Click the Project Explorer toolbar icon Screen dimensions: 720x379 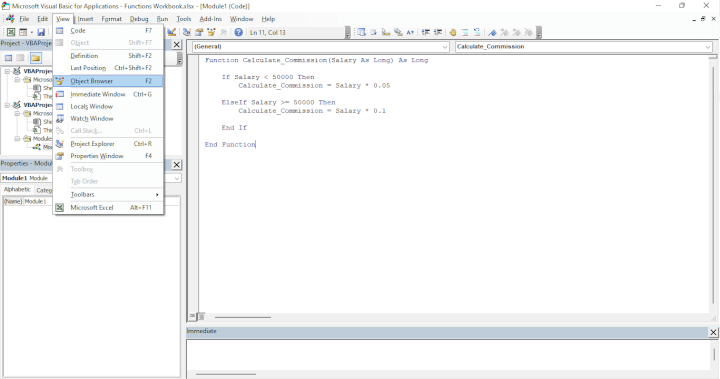coord(186,32)
